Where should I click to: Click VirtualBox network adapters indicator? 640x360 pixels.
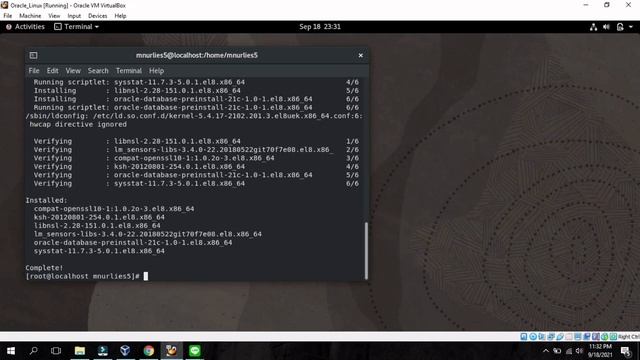(x=551, y=337)
